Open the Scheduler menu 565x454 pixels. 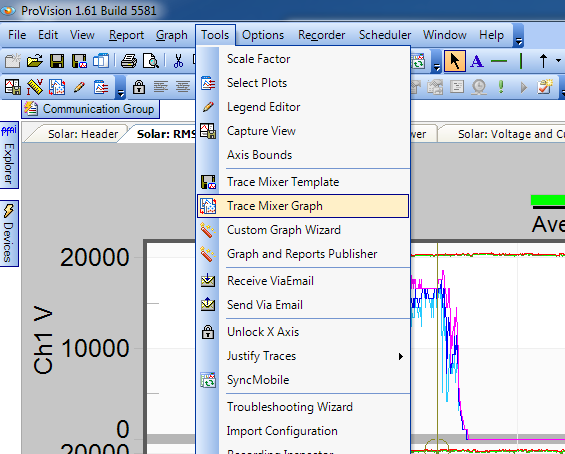(x=385, y=35)
